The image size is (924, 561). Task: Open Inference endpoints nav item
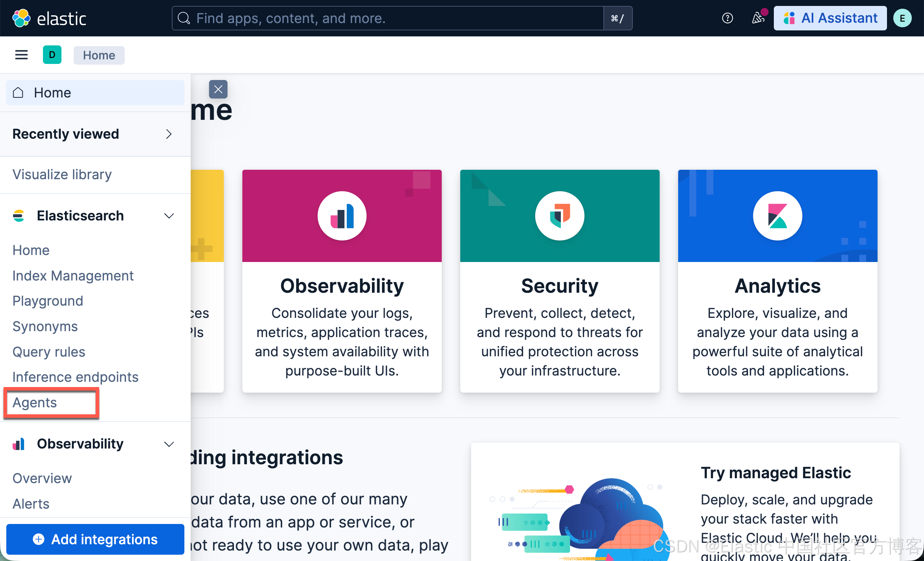pyautogui.click(x=75, y=377)
